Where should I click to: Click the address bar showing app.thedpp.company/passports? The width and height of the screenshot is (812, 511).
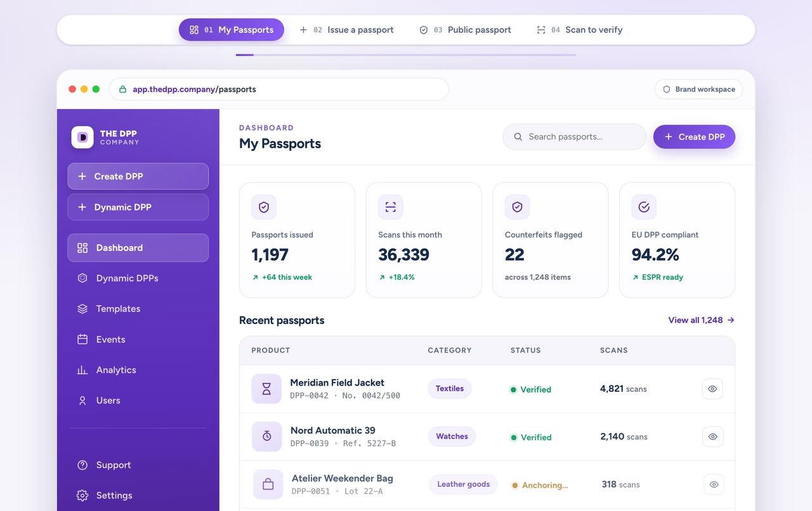tap(279, 89)
